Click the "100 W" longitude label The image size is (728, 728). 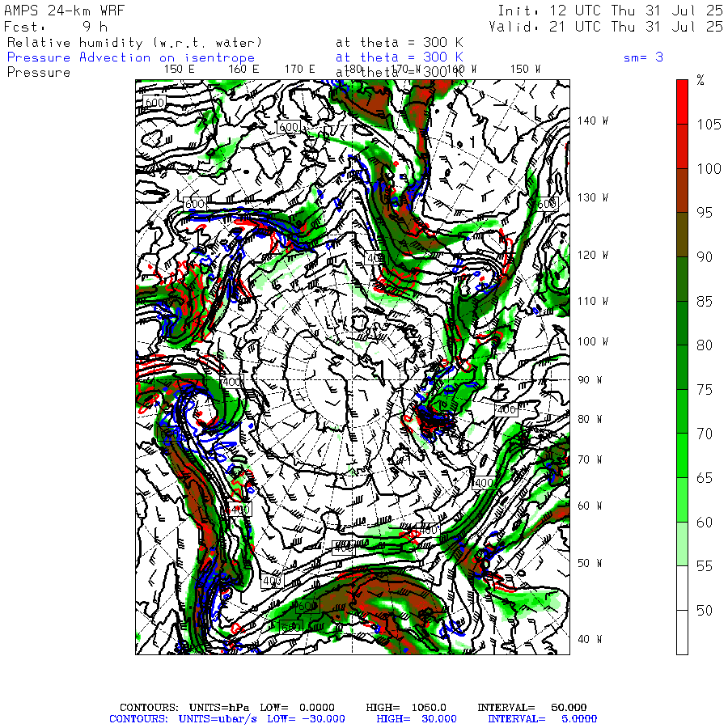coord(592,341)
